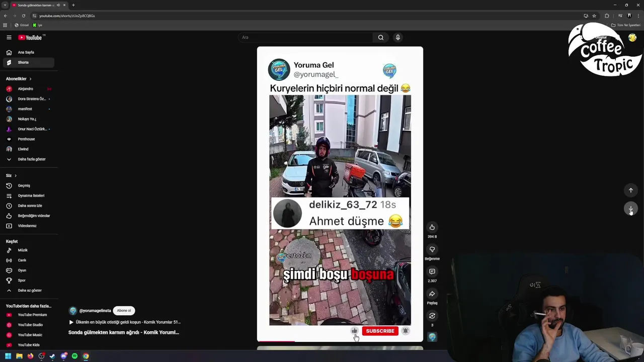
Task: Go back in browser history
Action: (6, 16)
